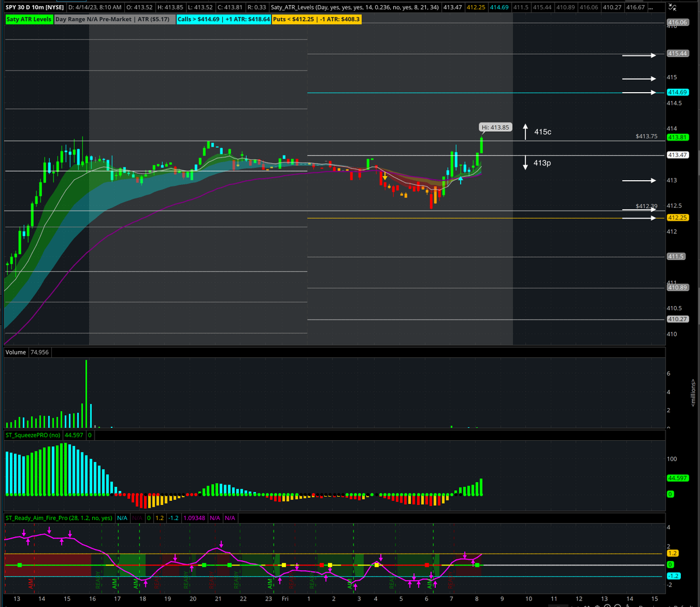Click the white 413.47 price axis bubble
The image size is (700, 607).
678,155
